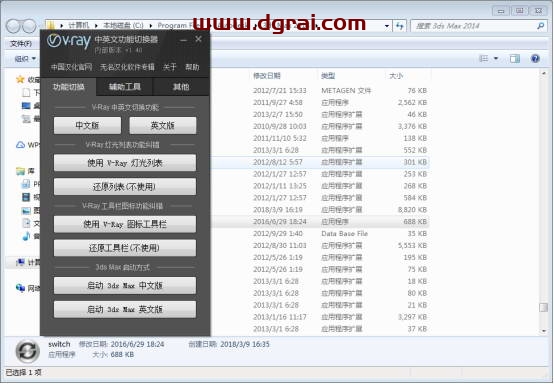Click 还原工具栏(不使用) button
This screenshot has height=384, width=554.
point(125,248)
